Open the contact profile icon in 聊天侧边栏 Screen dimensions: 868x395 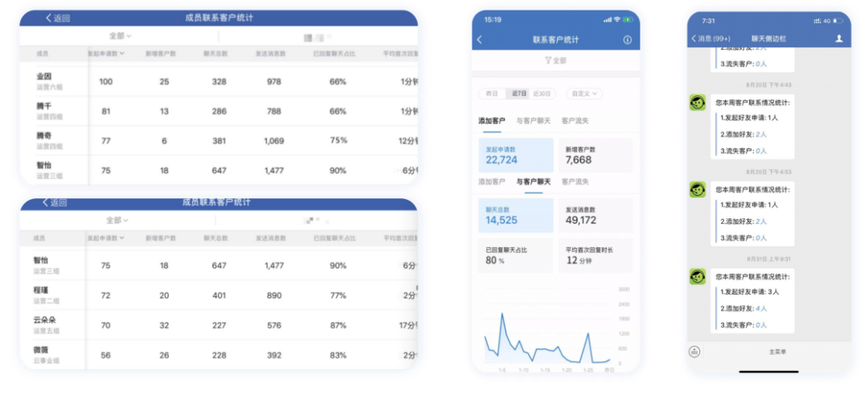839,38
